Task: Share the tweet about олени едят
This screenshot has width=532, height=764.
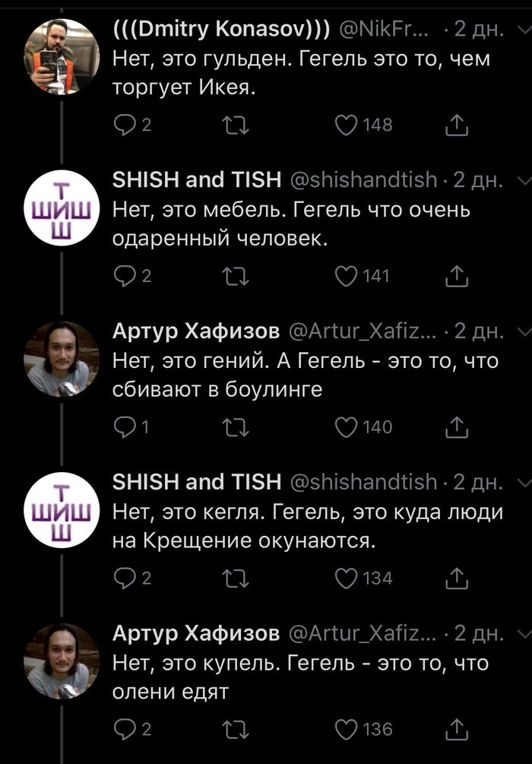Action: pyautogui.click(x=454, y=730)
